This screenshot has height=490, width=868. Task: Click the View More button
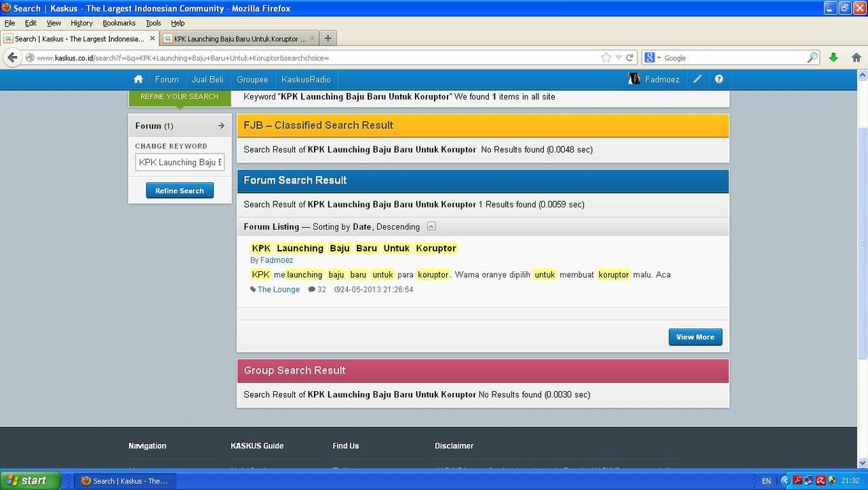(x=695, y=337)
